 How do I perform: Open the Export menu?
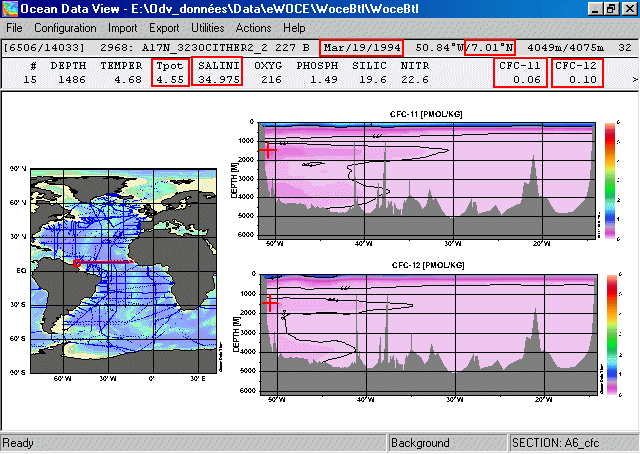(164, 28)
